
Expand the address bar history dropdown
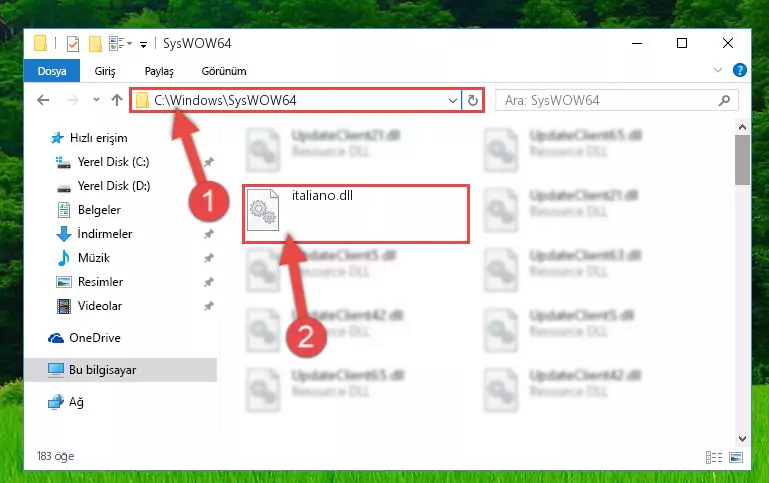tap(453, 101)
